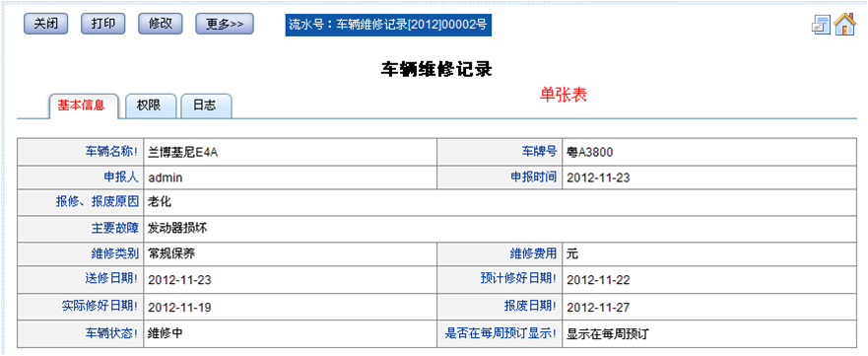
Task: Click the document list icon beside home
Action: (821, 26)
